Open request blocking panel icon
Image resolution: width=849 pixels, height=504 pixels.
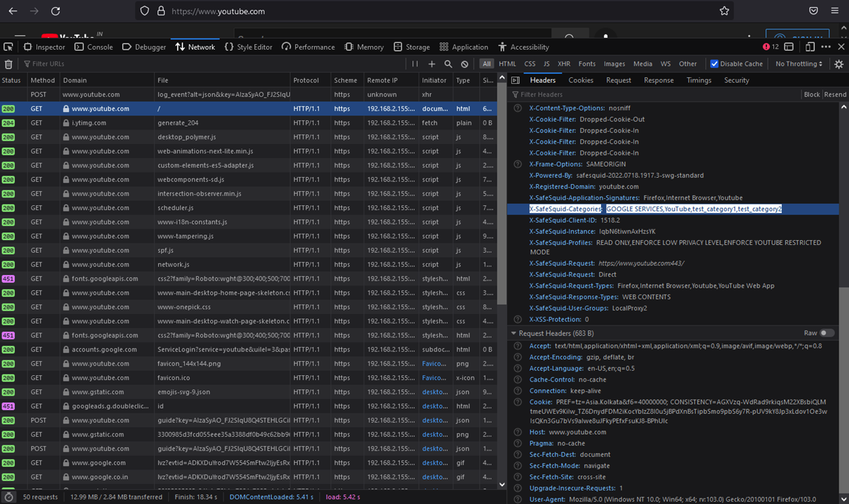click(x=464, y=64)
